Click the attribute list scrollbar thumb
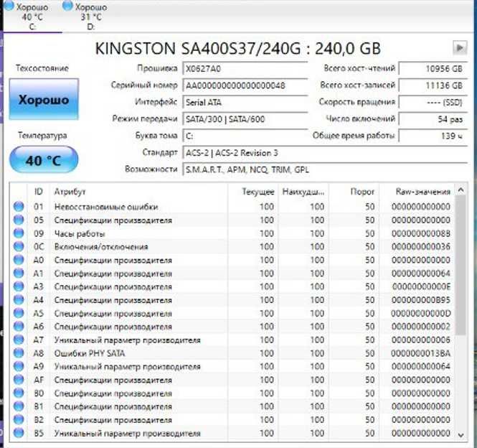The image size is (477, 448). click(x=461, y=265)
